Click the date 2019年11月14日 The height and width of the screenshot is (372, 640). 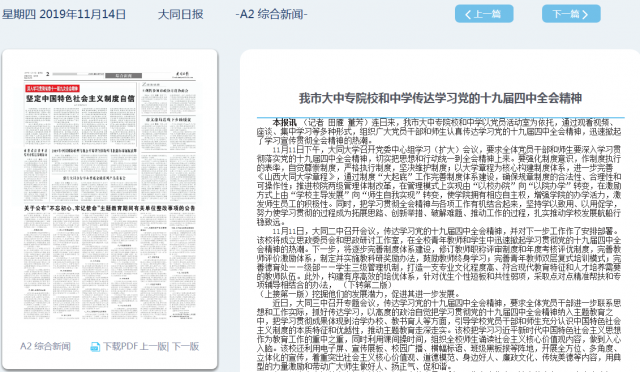83,14
